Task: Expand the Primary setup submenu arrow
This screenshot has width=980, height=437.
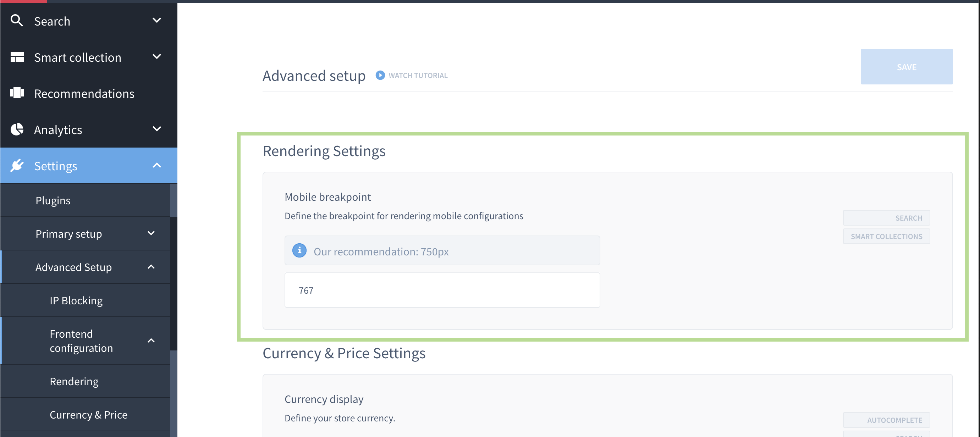Action: coord(151,233)
